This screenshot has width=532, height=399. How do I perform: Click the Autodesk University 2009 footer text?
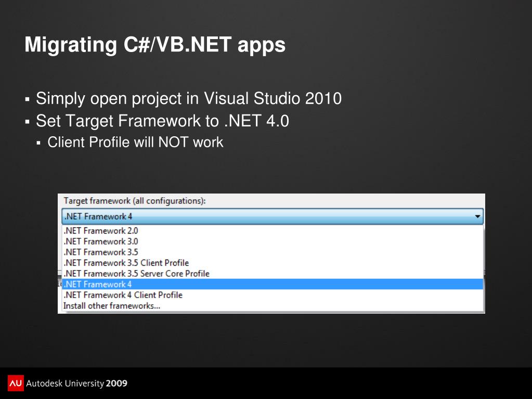click(76, 383)
